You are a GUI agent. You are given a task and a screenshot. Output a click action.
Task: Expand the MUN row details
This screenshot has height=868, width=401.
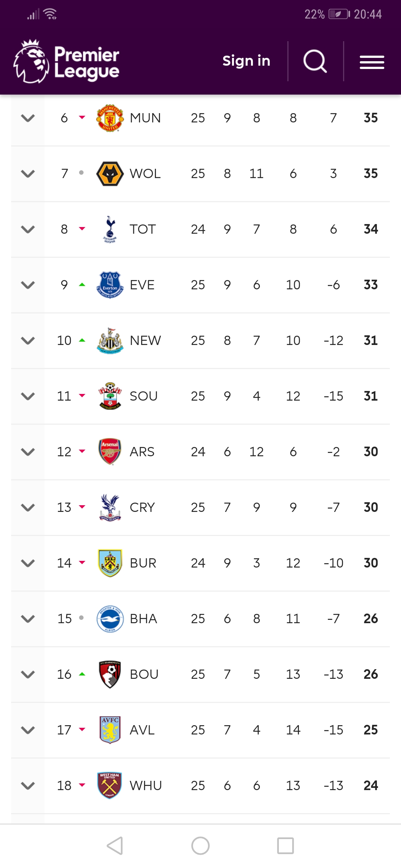[28, 118]
